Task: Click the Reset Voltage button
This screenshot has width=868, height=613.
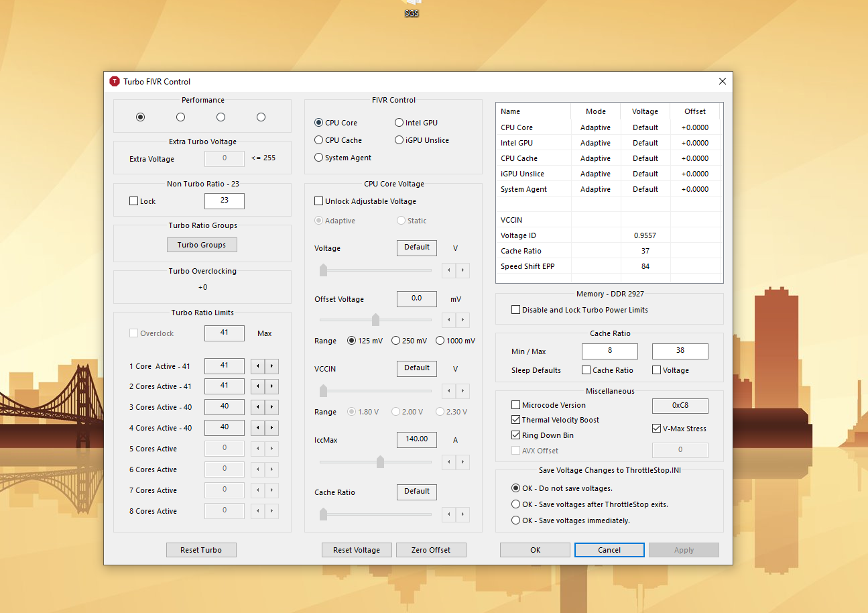Action: [x=357, y=550]
